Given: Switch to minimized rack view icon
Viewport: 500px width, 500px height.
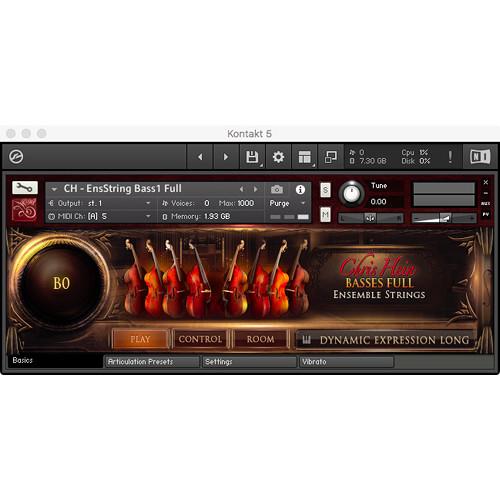Looking at the screenshot, I should pos(331,157).
